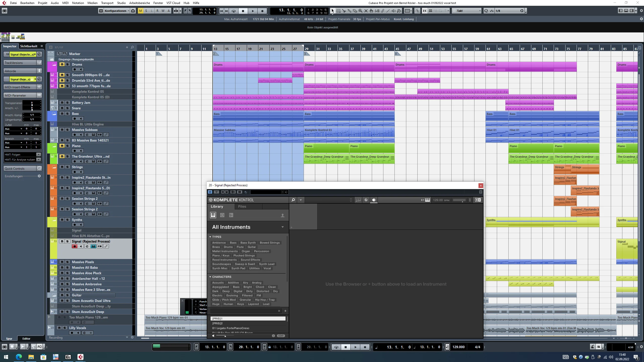Switch to the Sichtbarkeit tab
The image size is (644, 362).
pos(29,46)
